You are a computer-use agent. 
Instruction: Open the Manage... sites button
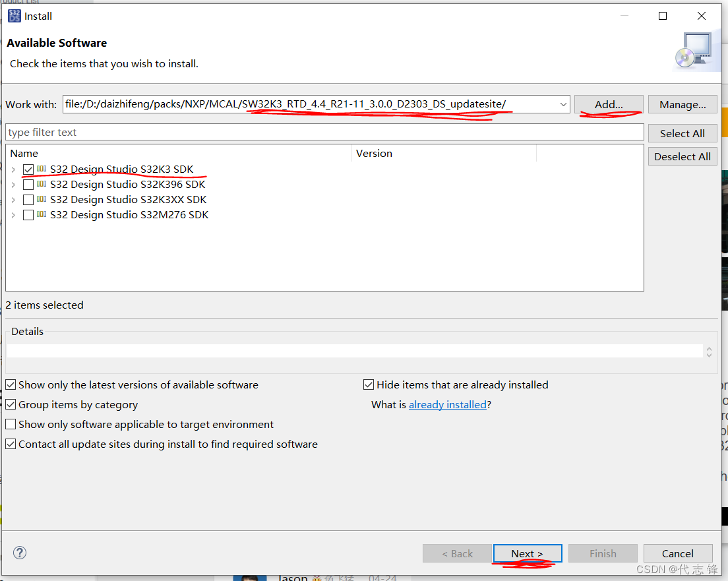pos(682,104)
